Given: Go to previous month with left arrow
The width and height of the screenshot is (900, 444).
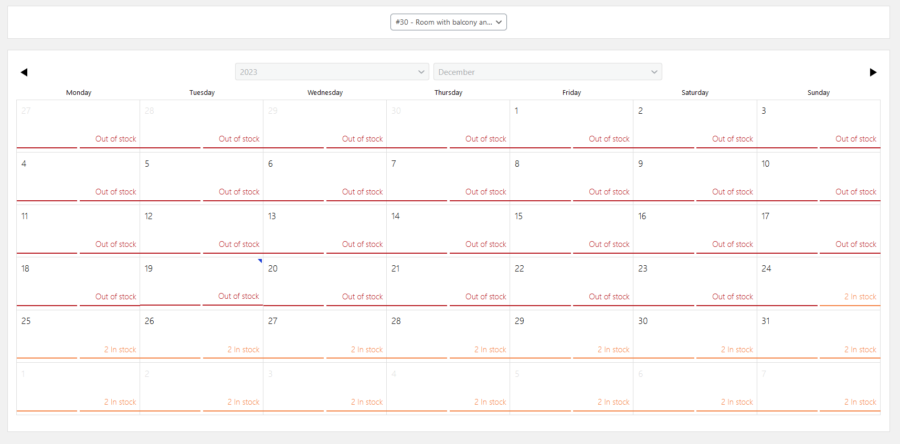Looking at the screenshot, I should point(24,72).
